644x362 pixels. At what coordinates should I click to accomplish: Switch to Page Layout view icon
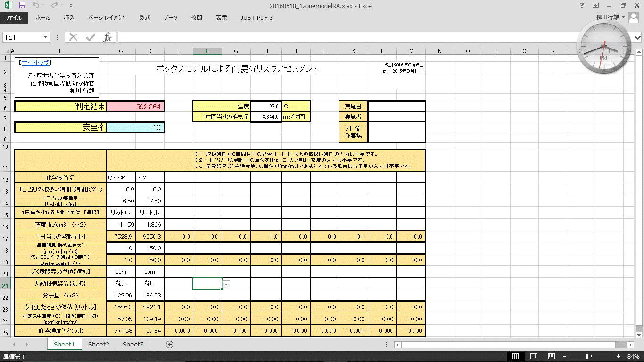pyautogui.click(x=533, y=356)
